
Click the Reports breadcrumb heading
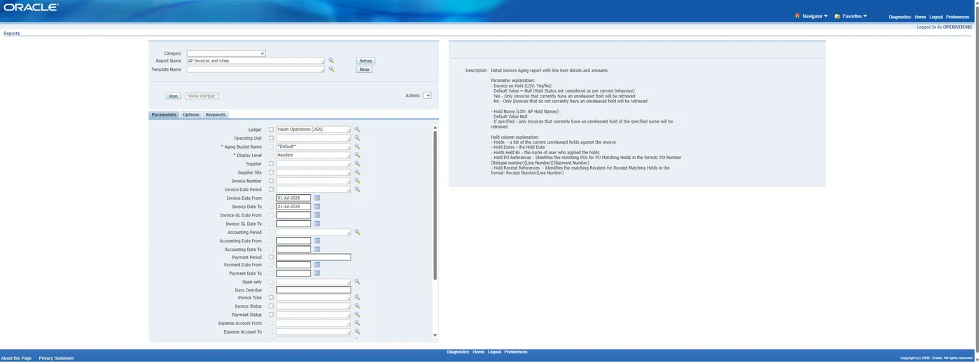pyautogui.click(x=12, y=33)
